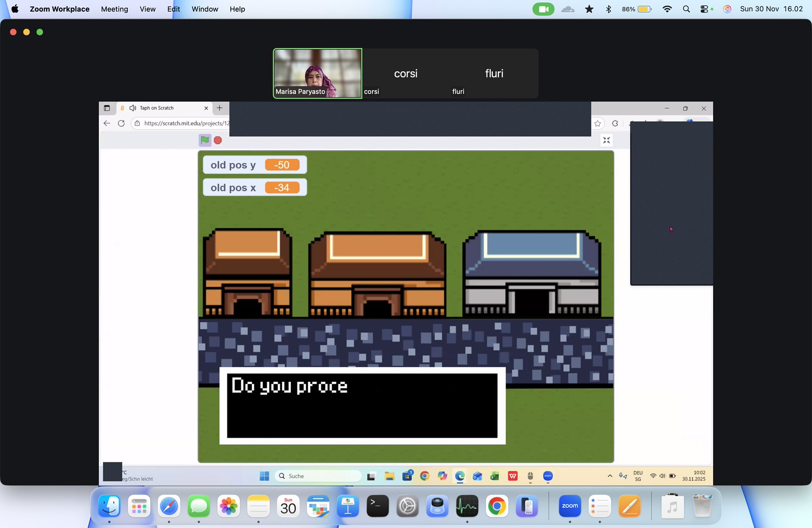Open Copilot from the Windows taskbar
The image size is (812, 528).
click(443, 476)
